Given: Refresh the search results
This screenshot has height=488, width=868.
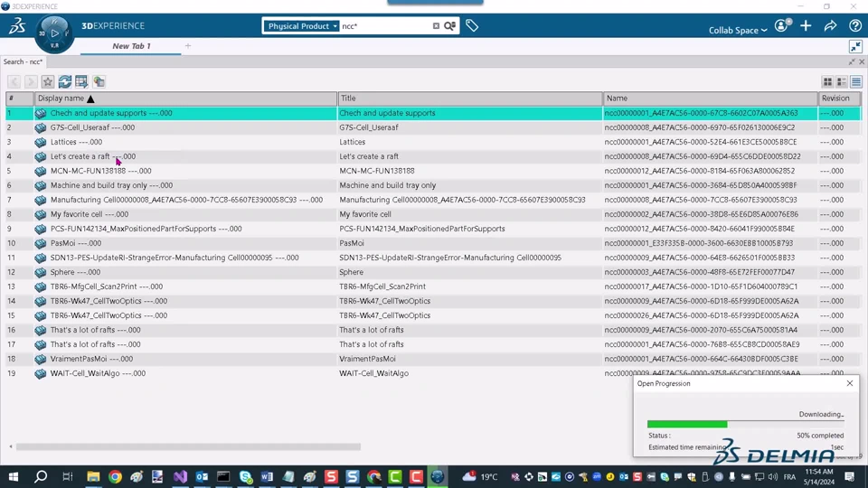Looking at the screenshot, I should pyautogui.click(x=65, y=82).
